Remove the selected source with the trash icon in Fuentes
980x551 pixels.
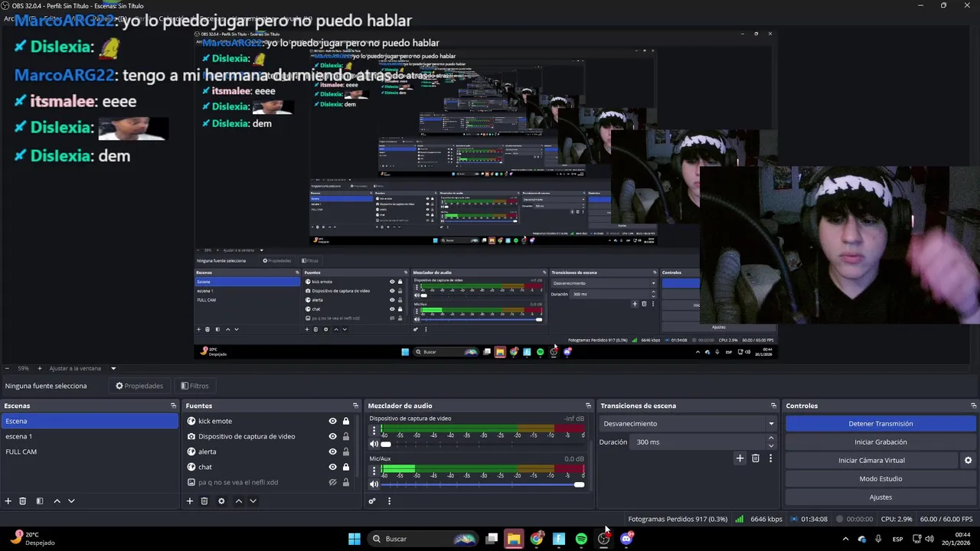[204, 501]
